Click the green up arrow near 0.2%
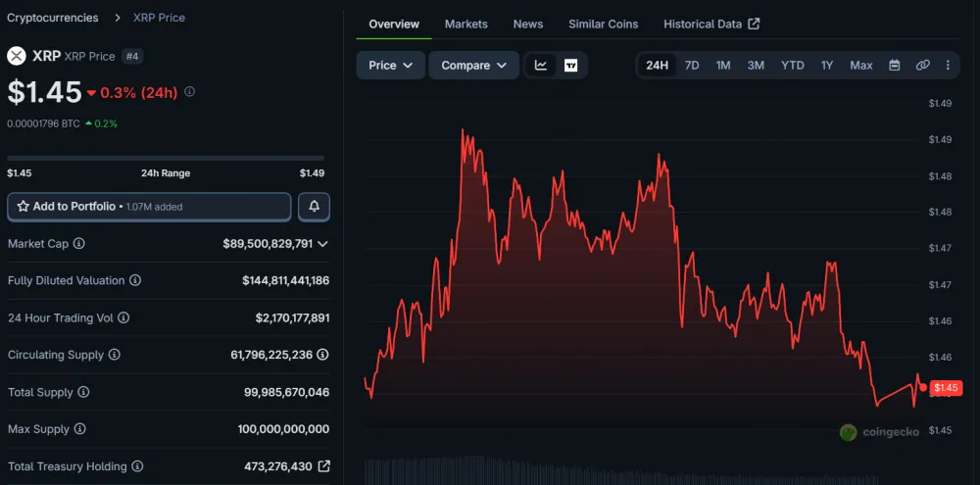This screenshot has height=485, width=980. click(x=89, y=123)
